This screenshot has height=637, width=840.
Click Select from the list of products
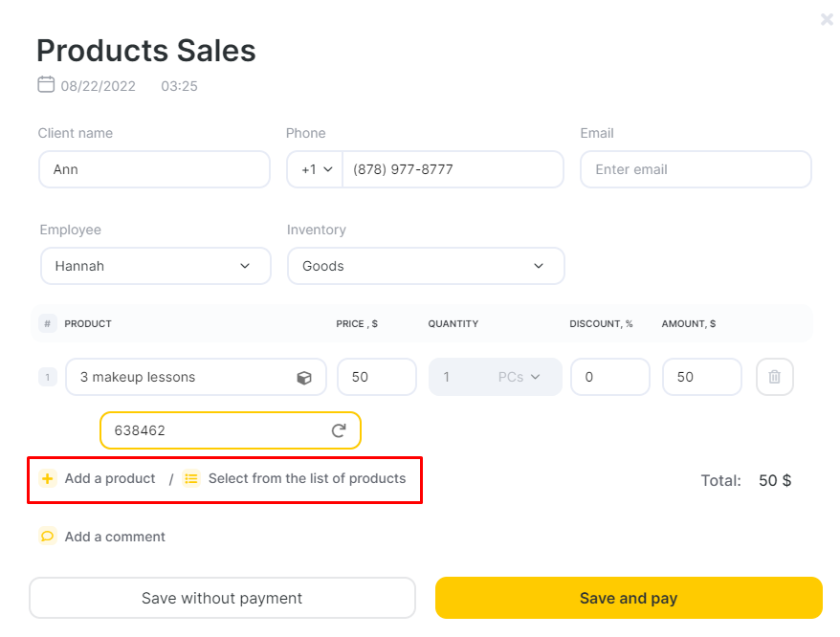[307, 478]
